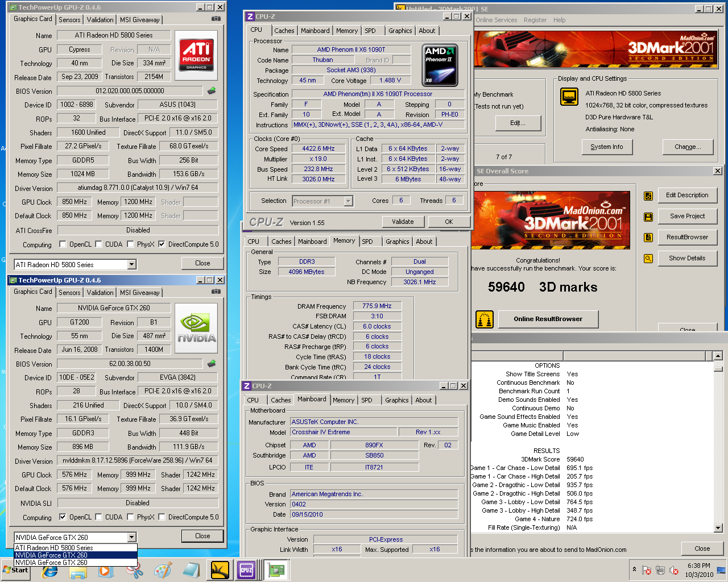This screenshot has height=582, width=728.
Task: Click the icon left of ResultBrowser
Action: [x=648, y=238]
